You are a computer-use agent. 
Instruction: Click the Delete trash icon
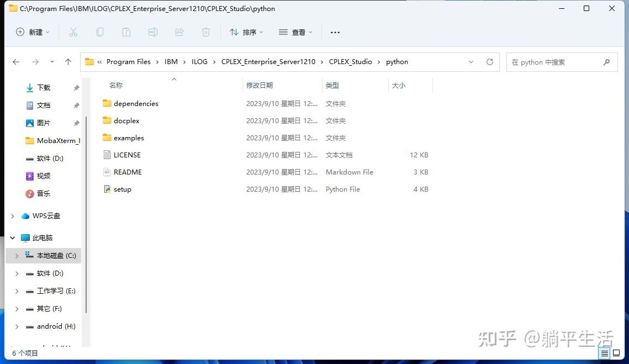(205, 32)
